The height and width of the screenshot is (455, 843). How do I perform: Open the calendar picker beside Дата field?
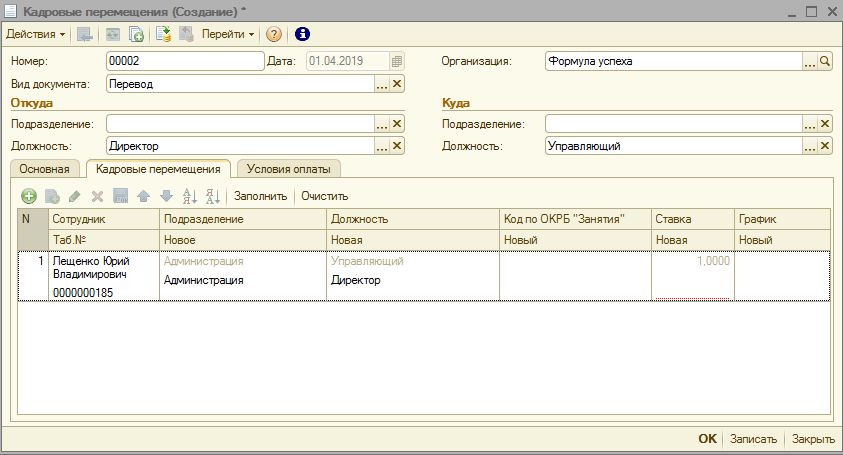click(397, 61)
